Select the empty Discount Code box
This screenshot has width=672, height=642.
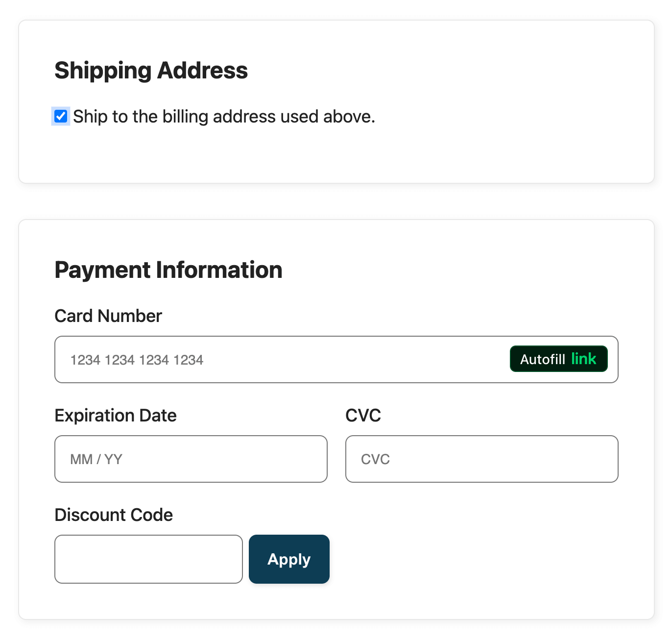click(x=148, y=559)
